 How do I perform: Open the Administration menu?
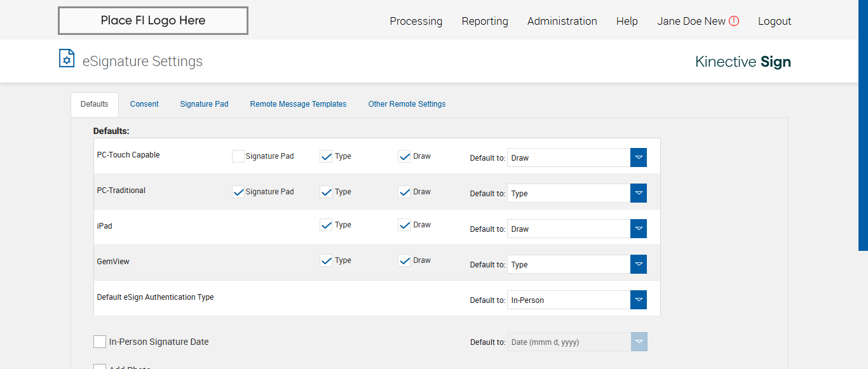562,21
